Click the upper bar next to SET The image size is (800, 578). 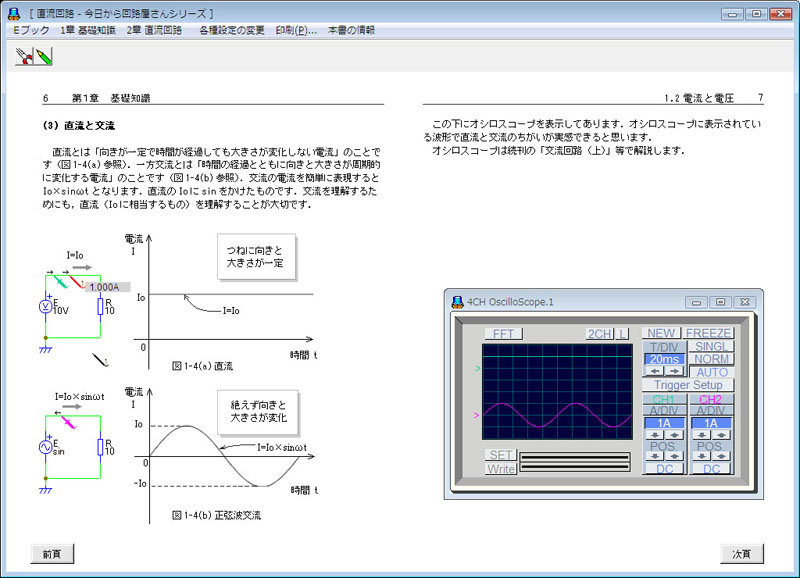click(574, 457)
